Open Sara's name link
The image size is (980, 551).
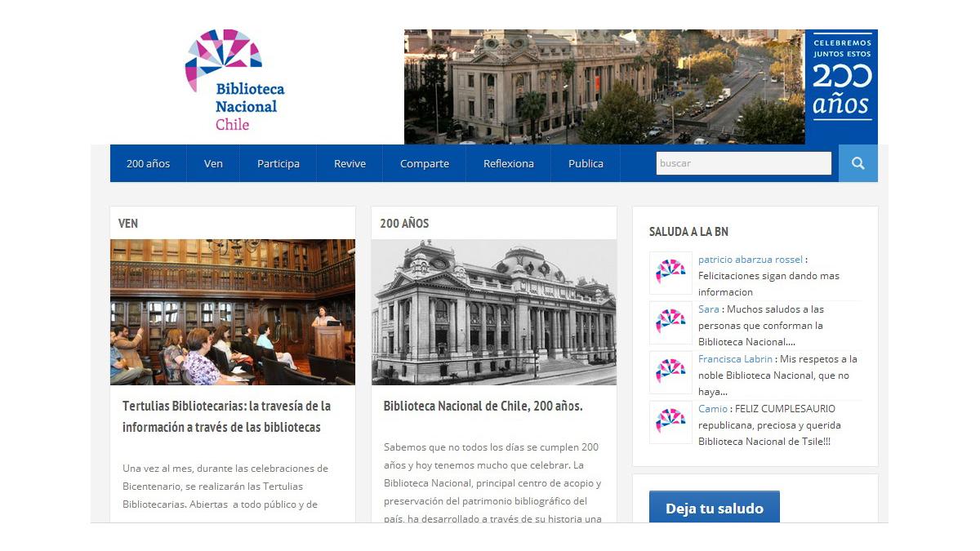click(x=709, y=309)
